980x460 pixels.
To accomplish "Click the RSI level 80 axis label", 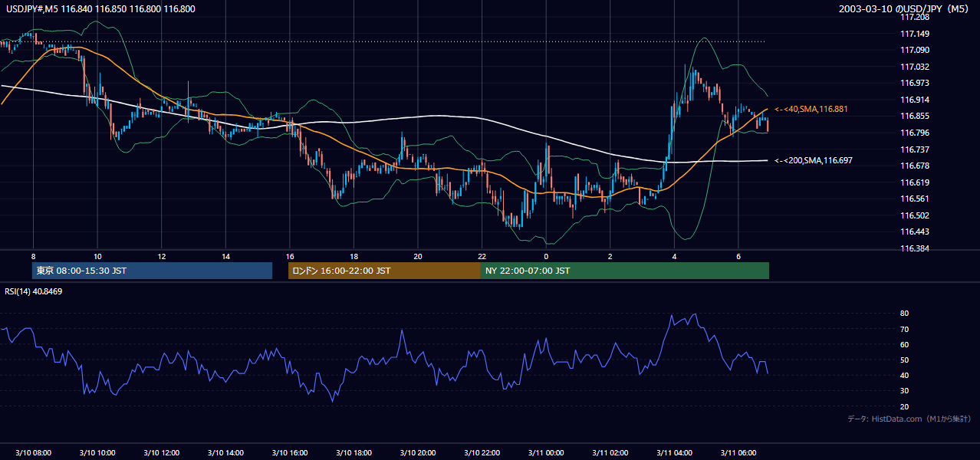I will point(904,314).
